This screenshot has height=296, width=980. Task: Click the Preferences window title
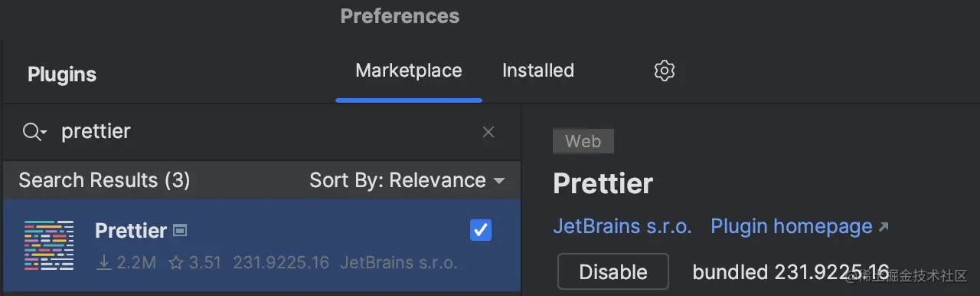[400, 15]
